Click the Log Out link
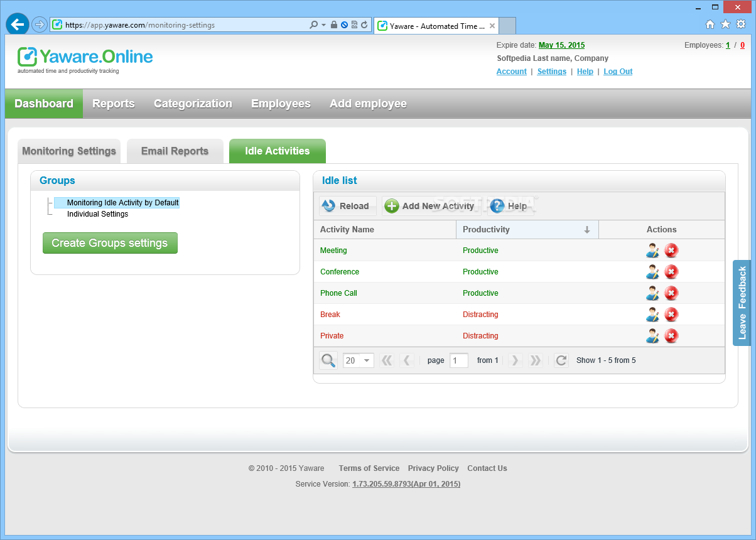Image resolution: width=756 pixels, height=540 pixels. (x=618, y=72)
